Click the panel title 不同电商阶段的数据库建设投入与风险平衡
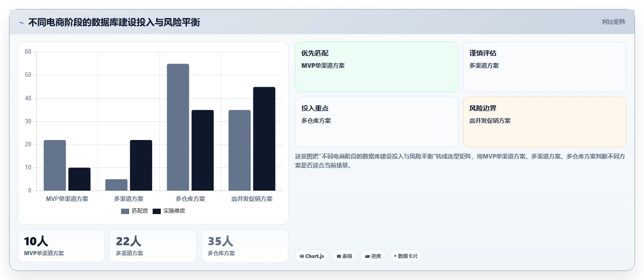The image size is (644, 280). point(114,22)
